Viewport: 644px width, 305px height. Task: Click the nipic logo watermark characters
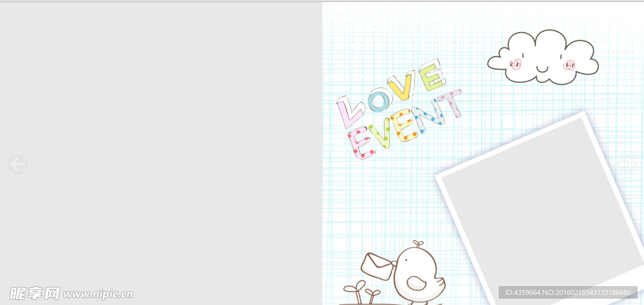tap(35, 294)
